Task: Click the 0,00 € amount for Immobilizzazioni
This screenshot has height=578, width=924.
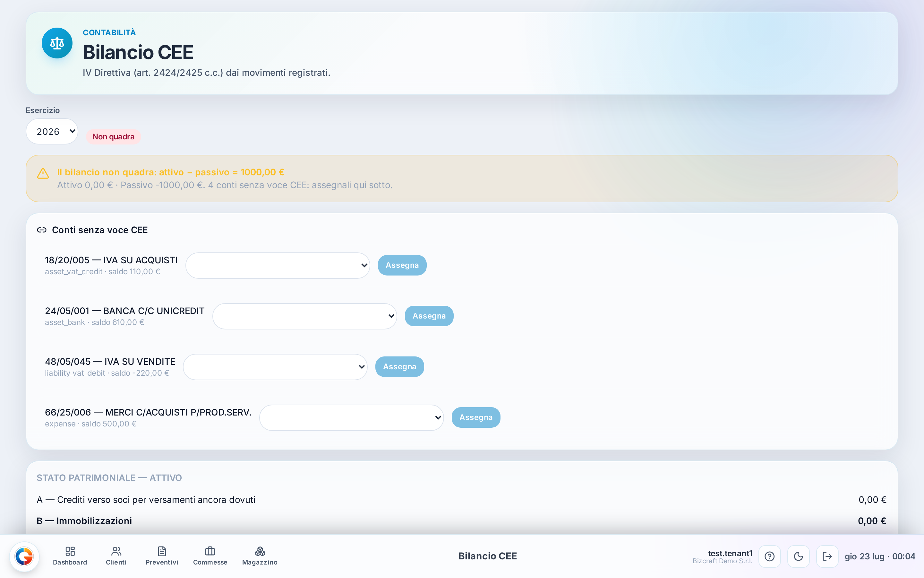Action: (x=872, y=521)
